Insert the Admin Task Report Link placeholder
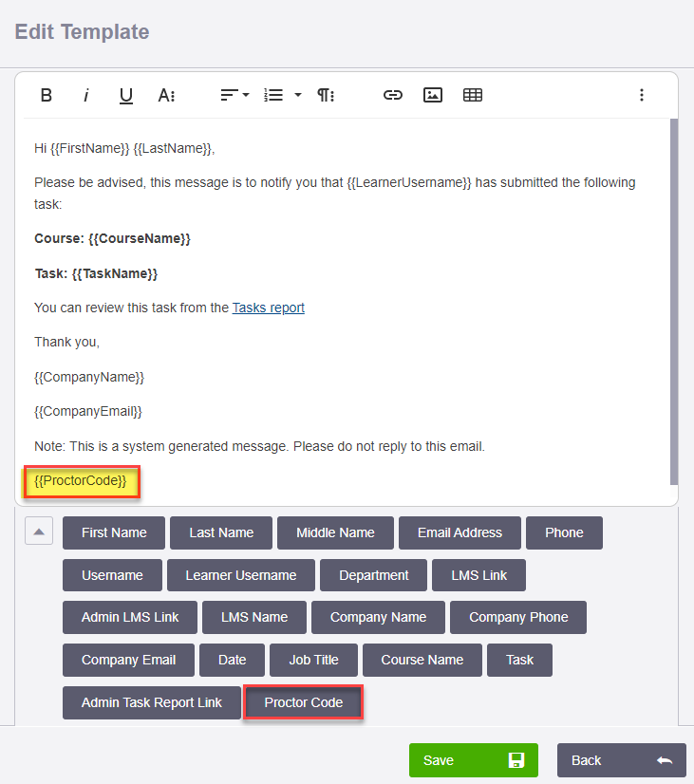This screenshot has width=694, height=784. [x=152, y=702]
